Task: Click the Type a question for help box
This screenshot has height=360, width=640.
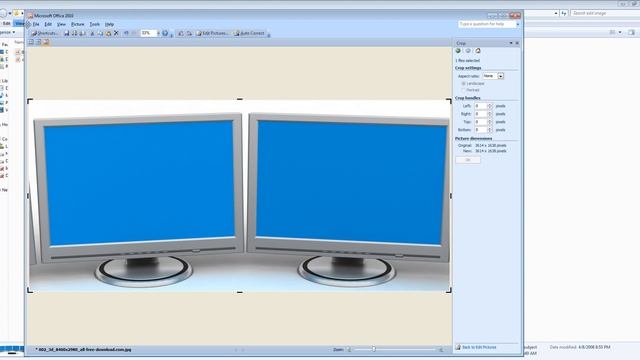Action: [487, 24]
